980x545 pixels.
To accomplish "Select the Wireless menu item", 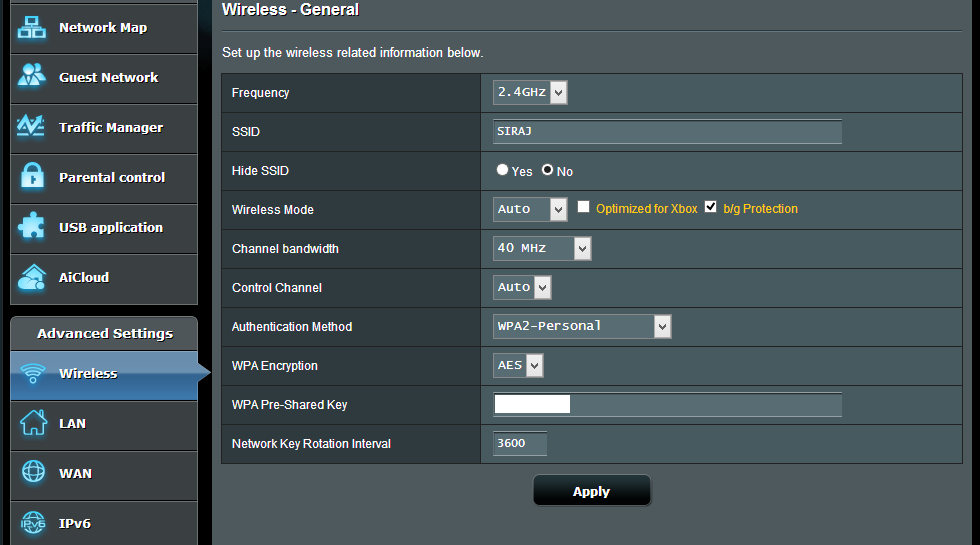I will click(x=104, y=375).
